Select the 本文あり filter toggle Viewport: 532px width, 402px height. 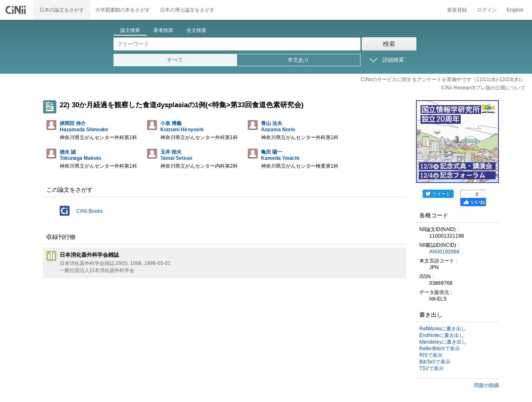298,60
